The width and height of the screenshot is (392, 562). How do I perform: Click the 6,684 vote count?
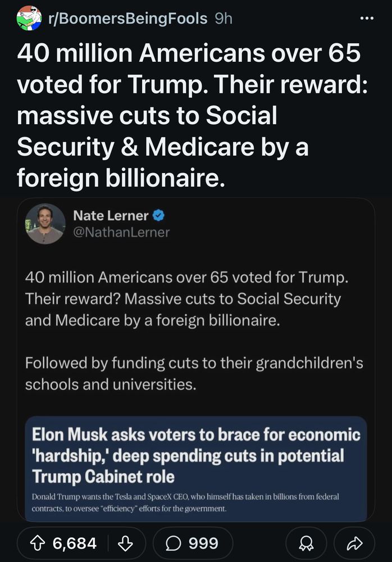(75, 543)
